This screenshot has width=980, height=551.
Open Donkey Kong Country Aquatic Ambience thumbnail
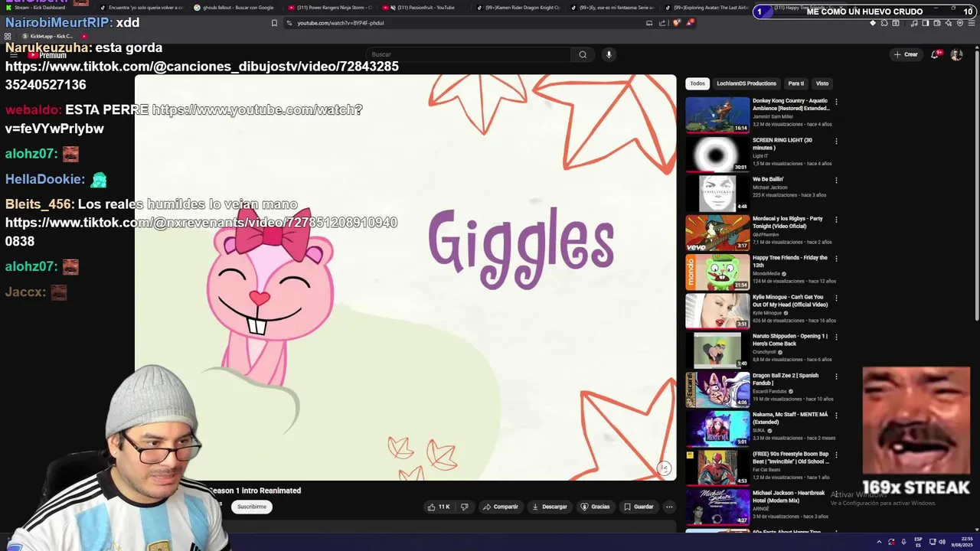(717, 115)
